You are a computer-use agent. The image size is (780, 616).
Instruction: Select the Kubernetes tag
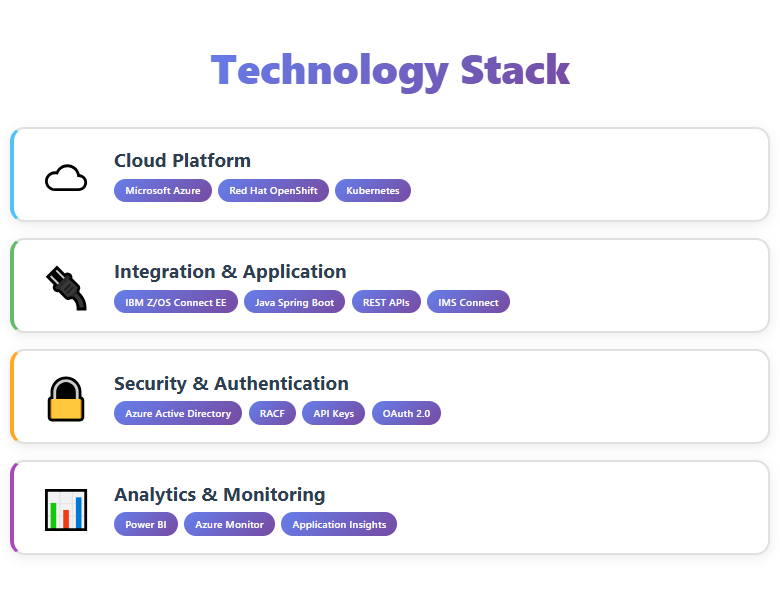[372, 191]
